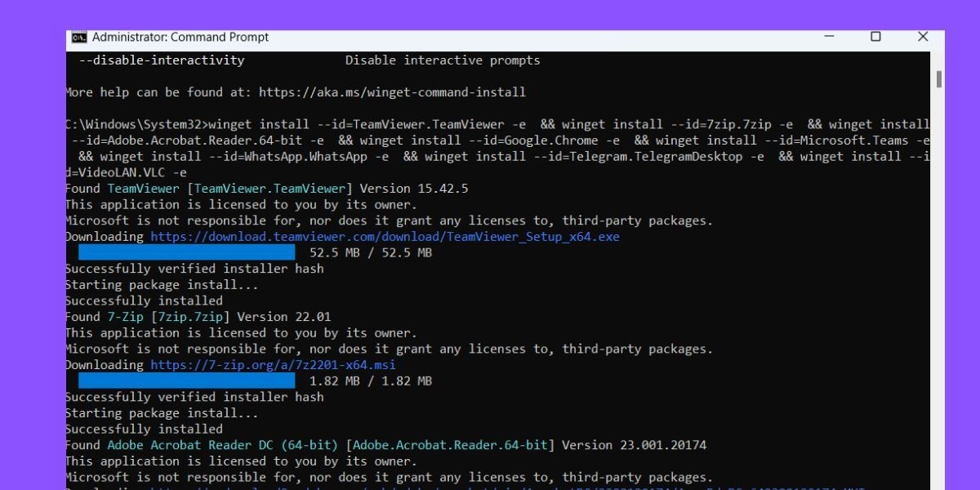Click the 7-Zip 1.82 MB download progress bar
Screen dimensions: 980x490
click(x=187, y=381)
